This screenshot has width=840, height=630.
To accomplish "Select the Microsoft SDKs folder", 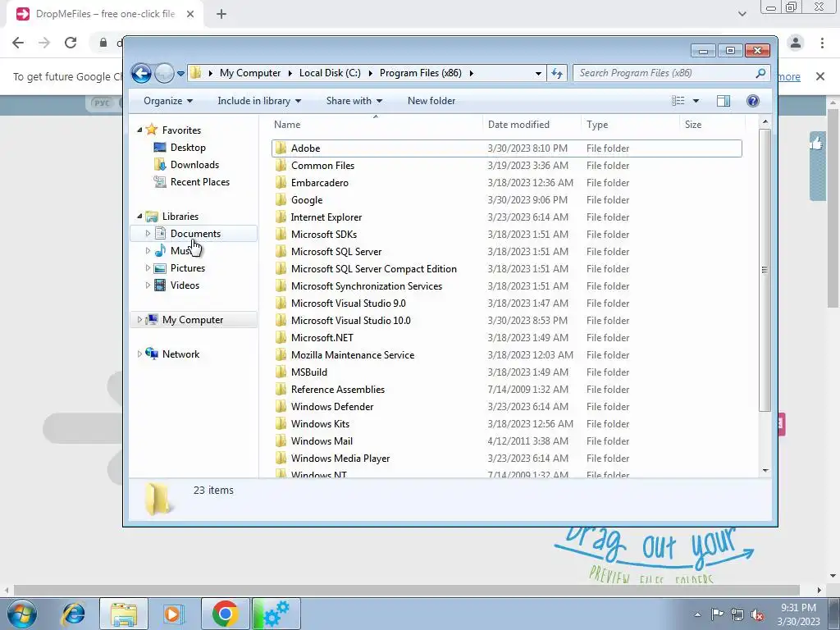I will pos(323,234).
